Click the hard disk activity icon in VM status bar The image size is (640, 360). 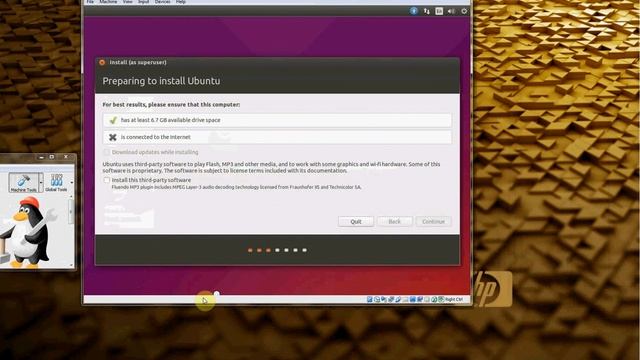369,300
